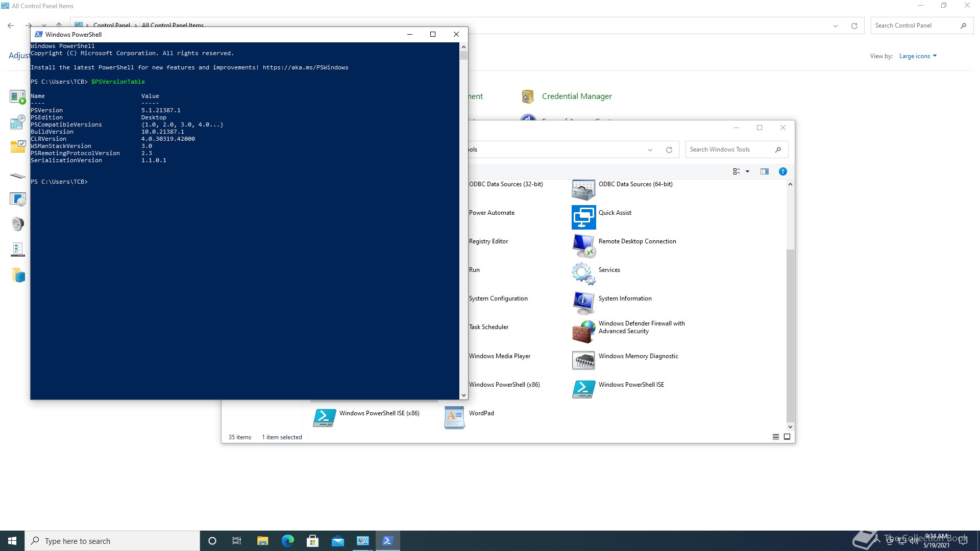
Task: Open Windows PowerShell ISE icon
Action: [583, 389]
